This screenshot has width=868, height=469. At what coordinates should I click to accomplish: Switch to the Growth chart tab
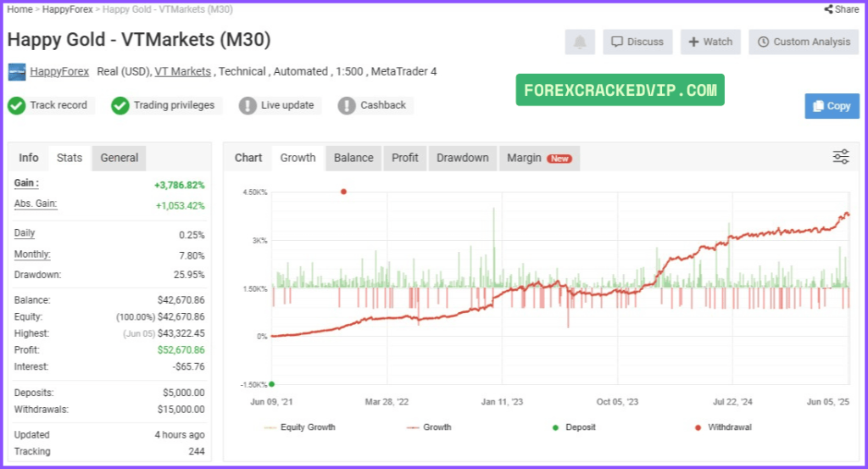(298, 158)
